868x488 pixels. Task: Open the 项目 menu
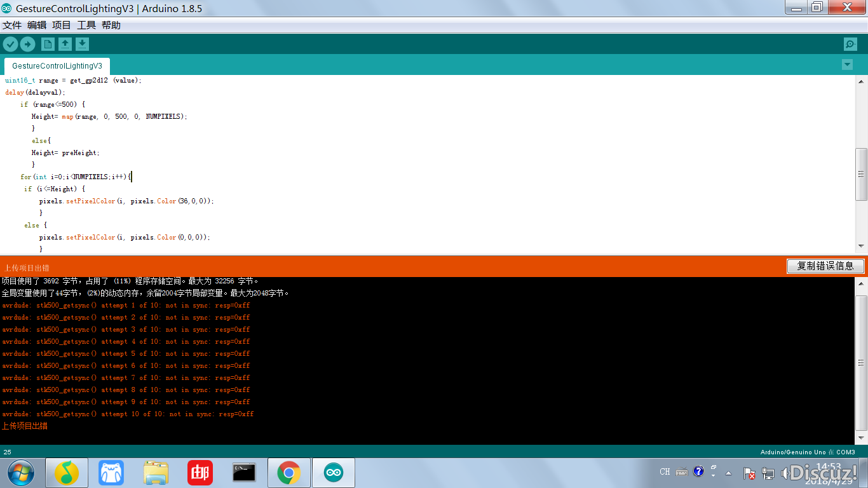[x=62, y=25]
